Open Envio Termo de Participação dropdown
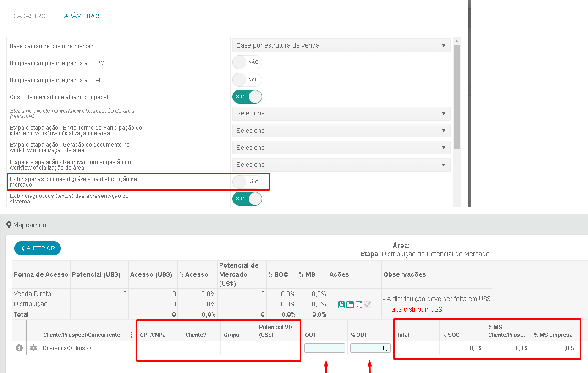Image resolution: width=588 pixels, height=373 pixels. (x=341, y=131)
